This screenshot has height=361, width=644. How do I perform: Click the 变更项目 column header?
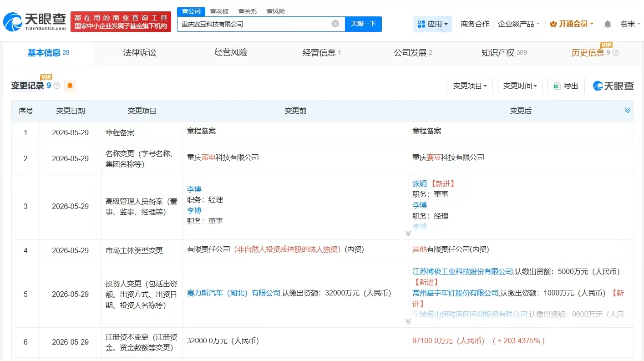[x=142, y=111]
